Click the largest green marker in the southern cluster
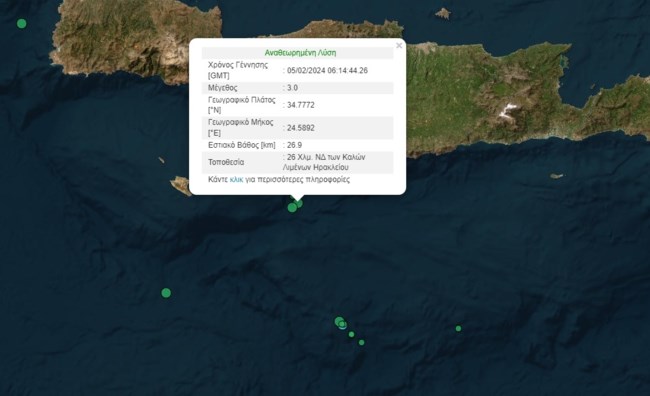This screenshot has width=650, height=396. (340, 321)
